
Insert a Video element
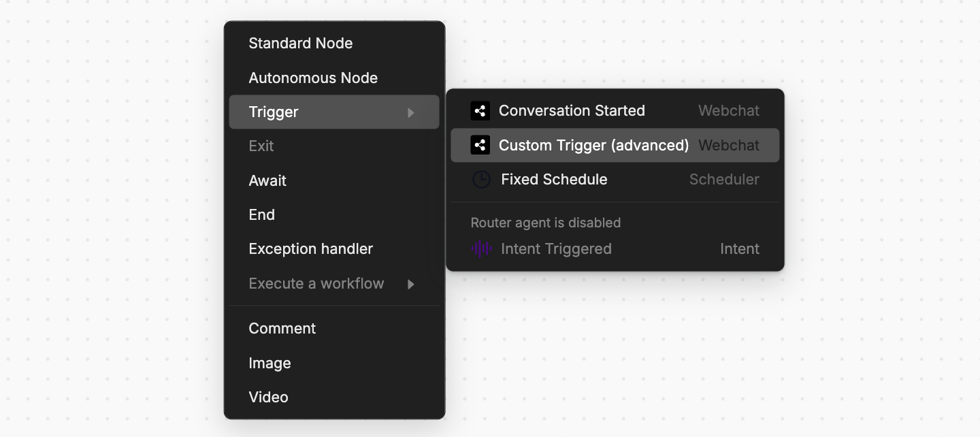click(x=334, y=397)
